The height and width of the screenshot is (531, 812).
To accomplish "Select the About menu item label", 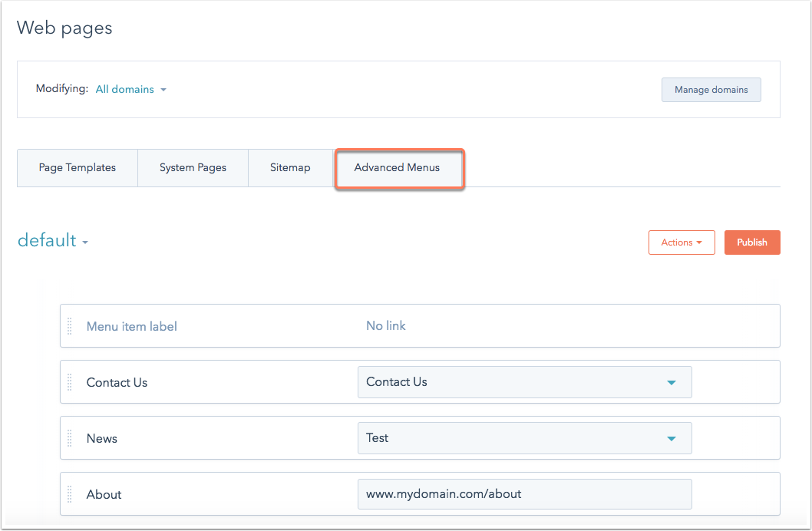I will pos(104,494).
